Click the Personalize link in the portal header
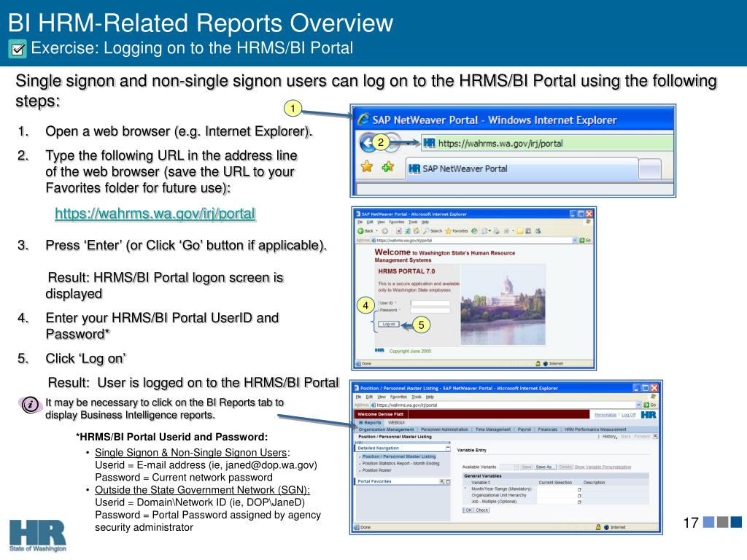747x560 pixels. click(x=605, y=415)
